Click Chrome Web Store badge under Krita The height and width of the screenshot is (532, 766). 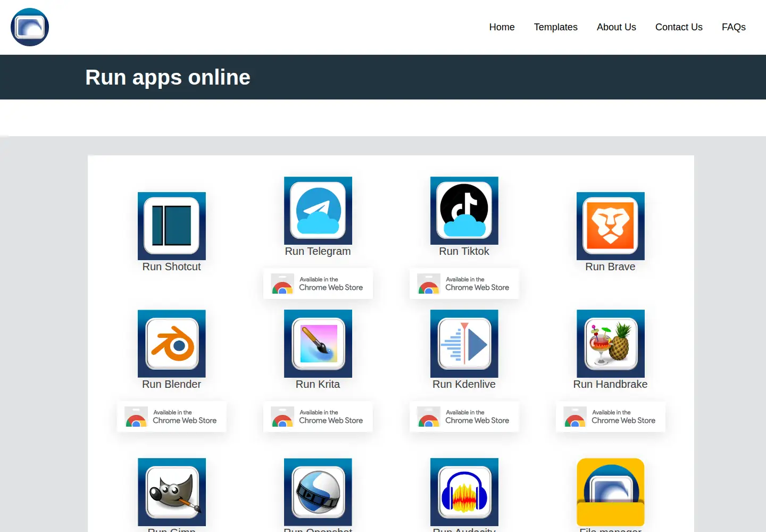(x=318, y=417)
